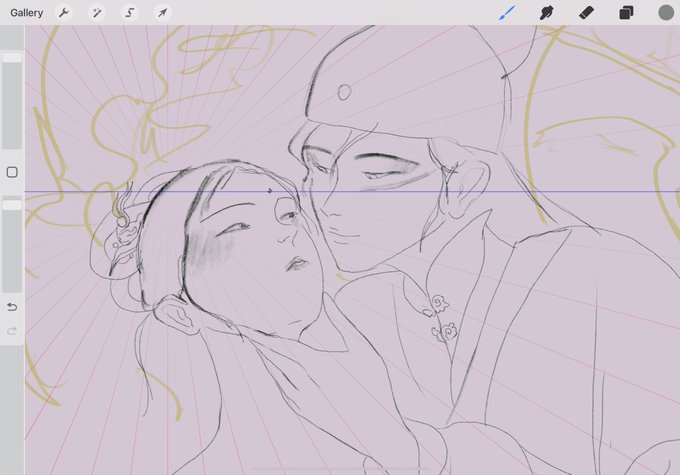
Task: Select the Brush tool
Action: click(x=507, y=13)
